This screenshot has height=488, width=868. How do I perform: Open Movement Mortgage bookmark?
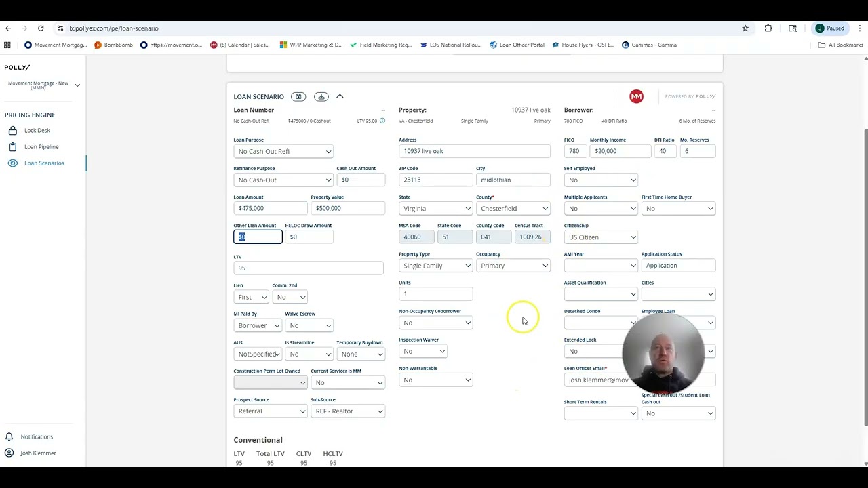point(56,45)
